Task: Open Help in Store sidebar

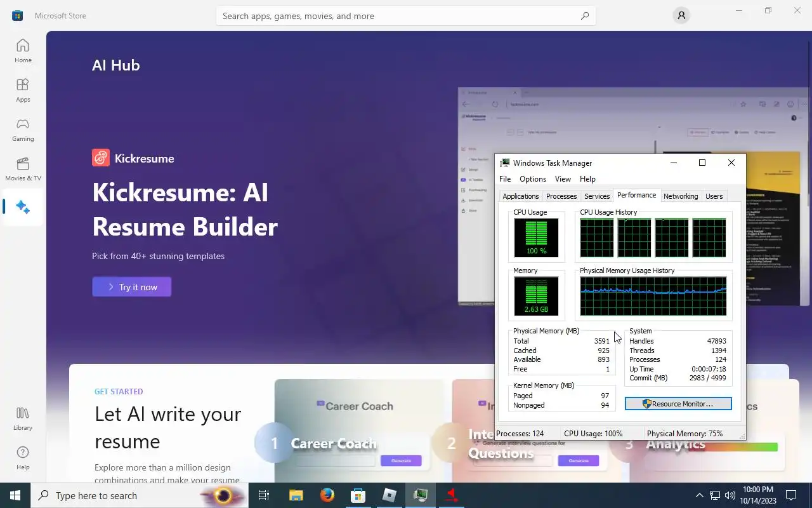Action: click(23, 458)
